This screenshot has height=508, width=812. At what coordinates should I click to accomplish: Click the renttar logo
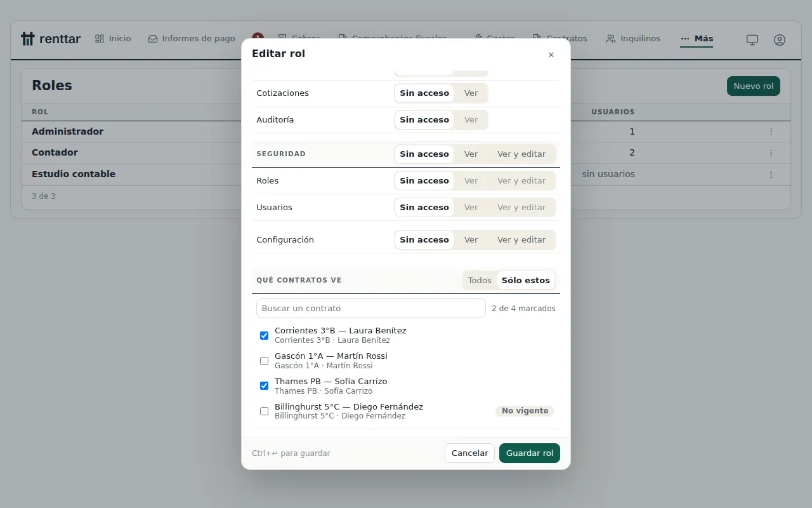coord(51,39)
